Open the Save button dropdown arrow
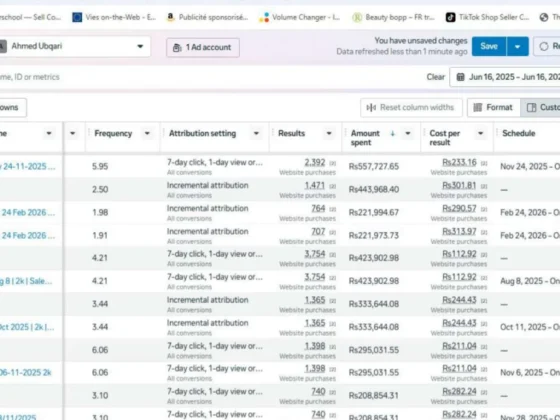Image resolution: width=560 pixels, height=420 pixels. pos(517,46)
